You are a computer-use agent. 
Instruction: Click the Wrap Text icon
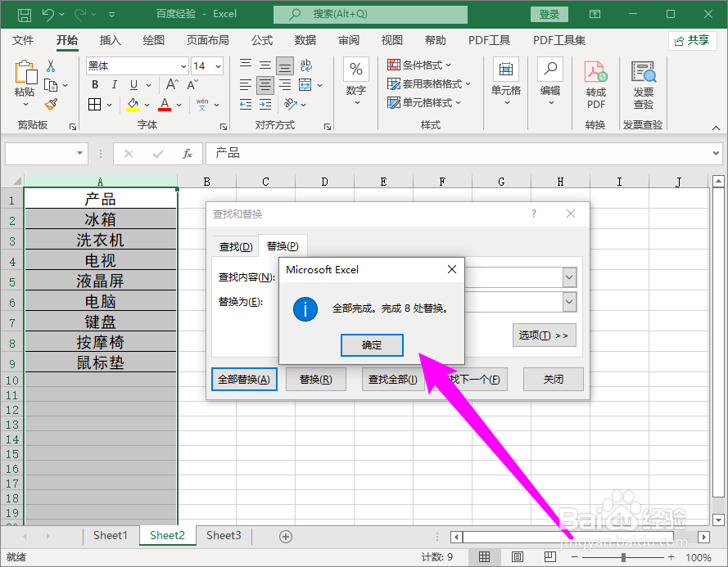coord(306,65)
